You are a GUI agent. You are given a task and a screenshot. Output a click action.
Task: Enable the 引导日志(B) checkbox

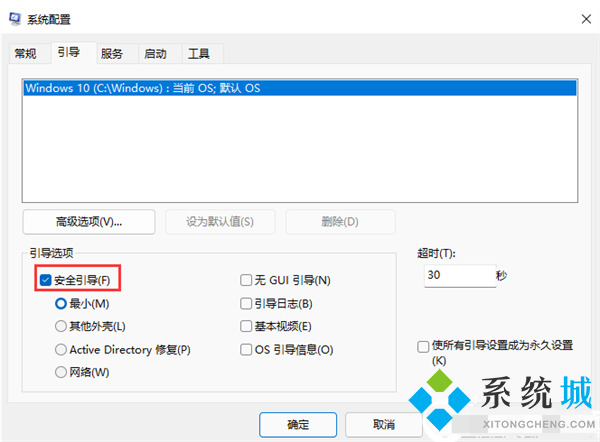point(246,303)
